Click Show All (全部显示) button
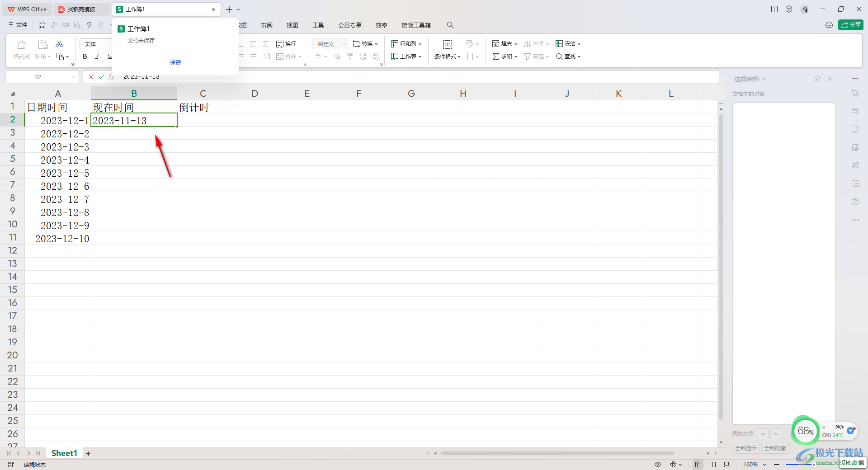868x470 pixels. click(745, 448)
